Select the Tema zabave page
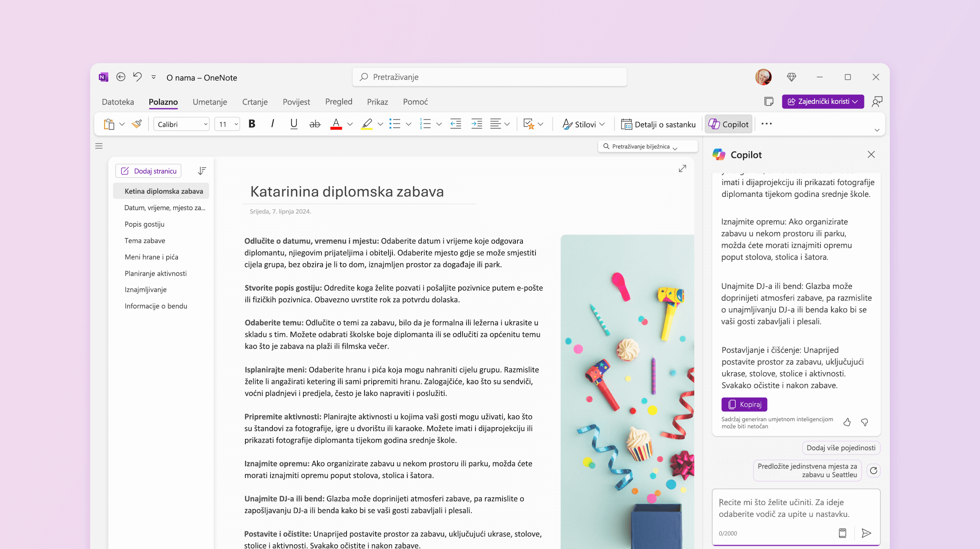The height and width of the screenshot is (549, 980). [x=145, y=241]
